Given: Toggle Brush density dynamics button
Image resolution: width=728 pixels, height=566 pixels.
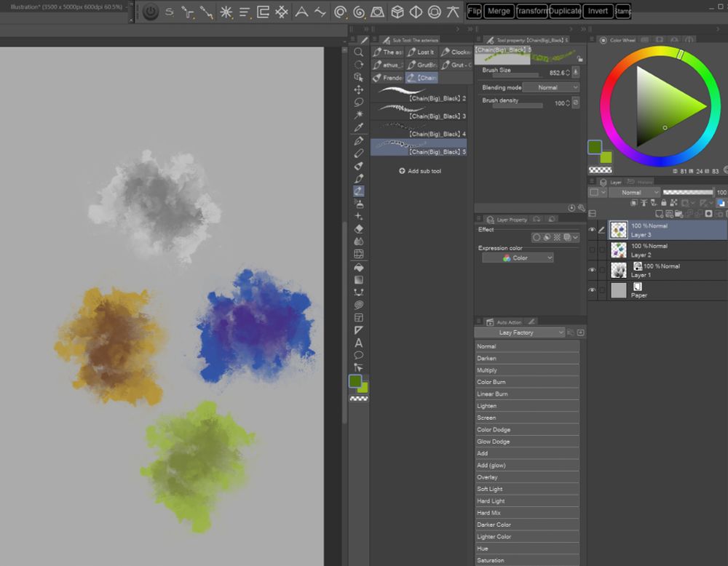Looking at the screenshot, I should (576, 103).
